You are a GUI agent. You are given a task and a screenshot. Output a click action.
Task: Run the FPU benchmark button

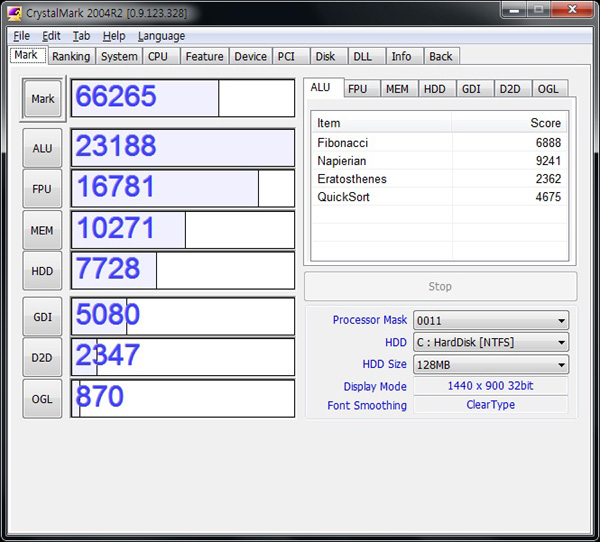click(42, 189)
